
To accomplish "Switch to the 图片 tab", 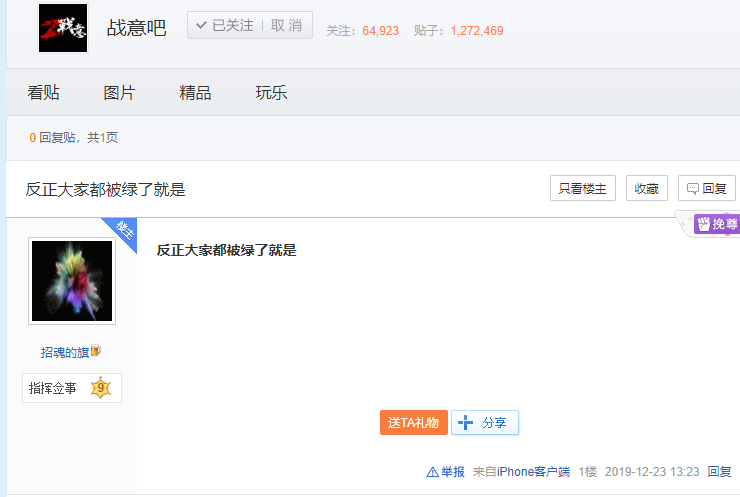I will point(119,93).
